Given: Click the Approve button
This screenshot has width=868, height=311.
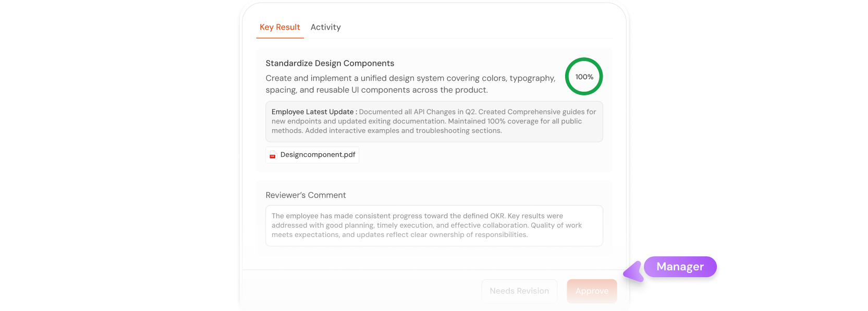Looking at the screenshot, I should pos(592,291).
